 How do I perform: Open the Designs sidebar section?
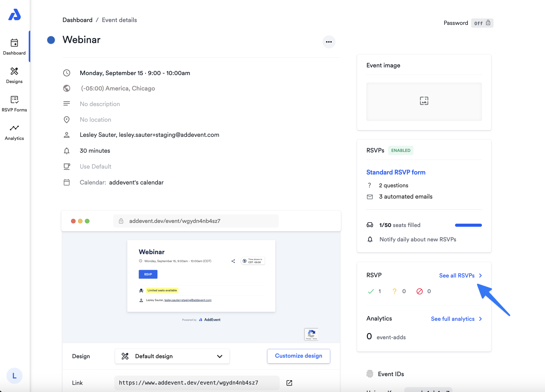[14, 75]
